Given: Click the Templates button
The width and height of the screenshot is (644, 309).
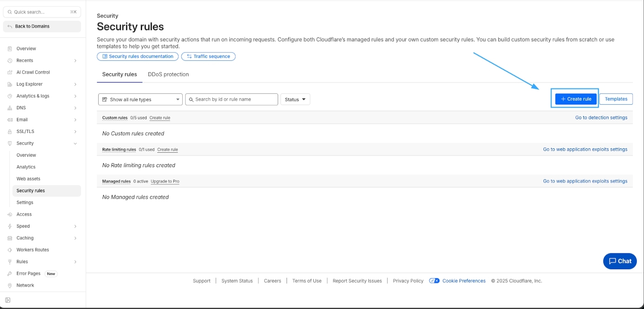Looking at the screenshot, I should click(x=616, y=99).
